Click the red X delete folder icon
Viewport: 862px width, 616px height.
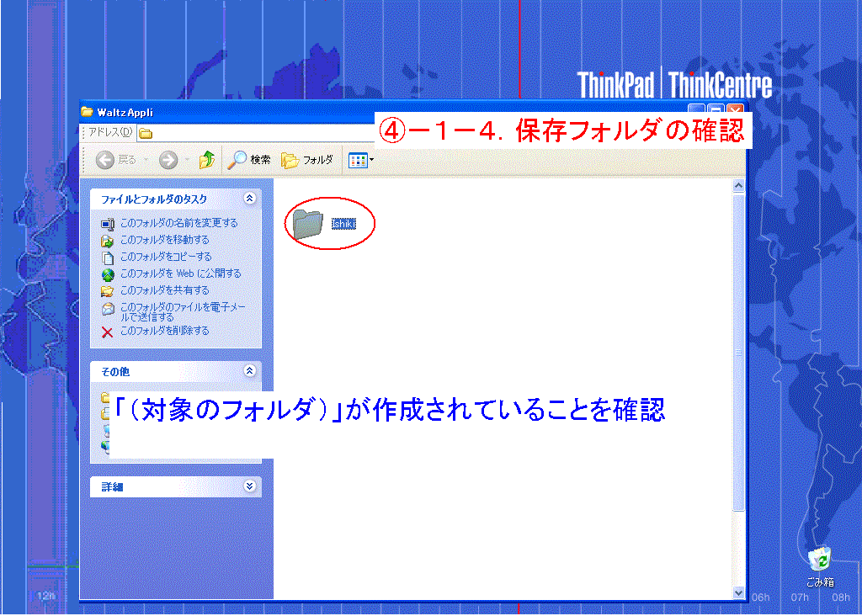coord(107,332)
